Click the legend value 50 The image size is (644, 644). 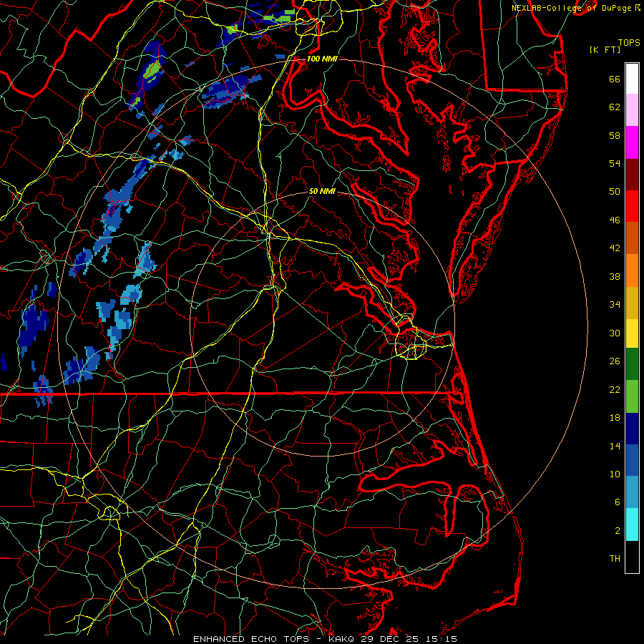615,192
